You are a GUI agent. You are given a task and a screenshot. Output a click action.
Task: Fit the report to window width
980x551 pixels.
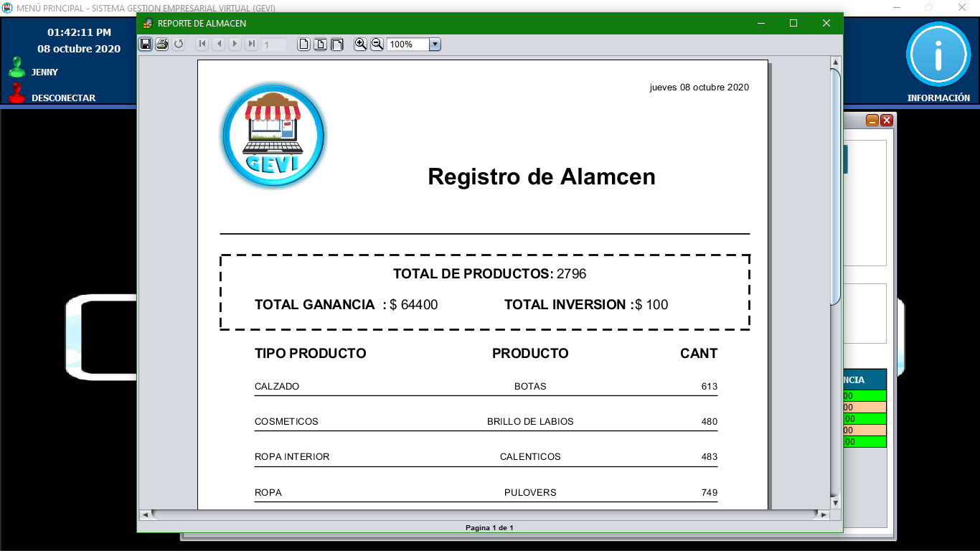(336, 44)
